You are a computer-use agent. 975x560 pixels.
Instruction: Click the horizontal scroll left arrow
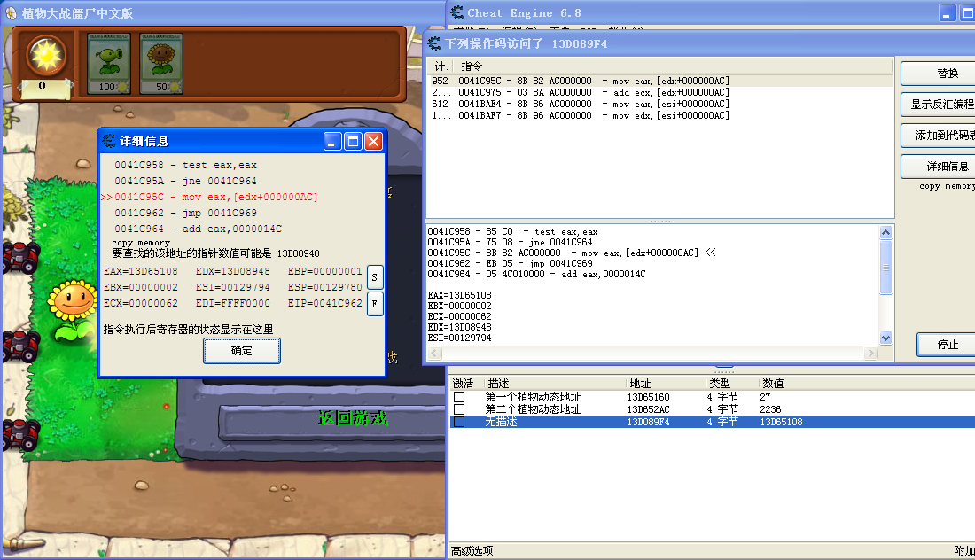coord(434,353)
